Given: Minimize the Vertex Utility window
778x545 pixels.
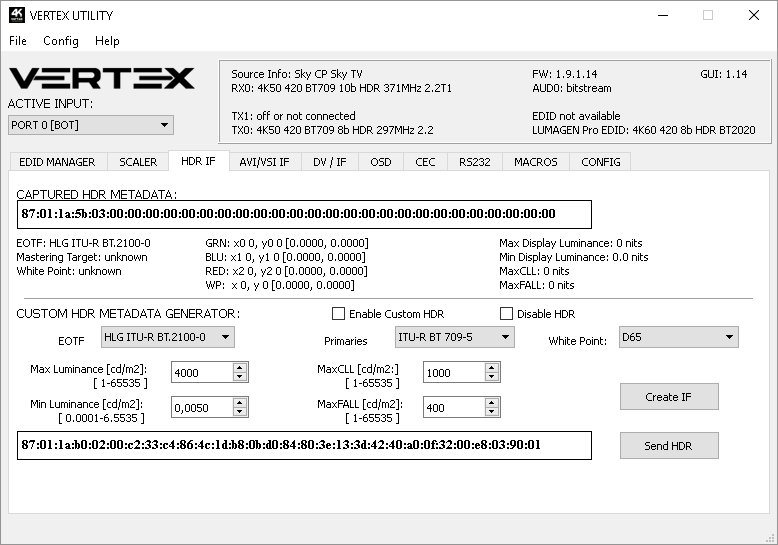Looking at the screenshot, I should pos(662,15).
